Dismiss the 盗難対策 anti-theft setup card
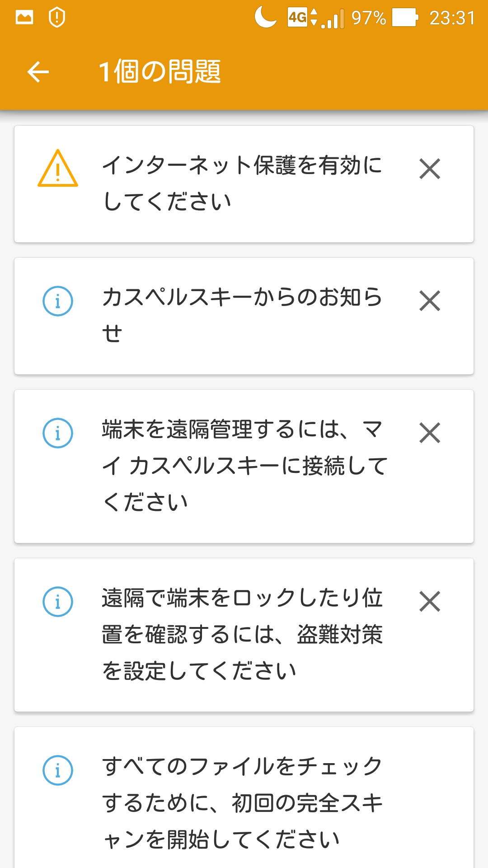Viewport: 488px width, 868px height. tap(430, 602)
